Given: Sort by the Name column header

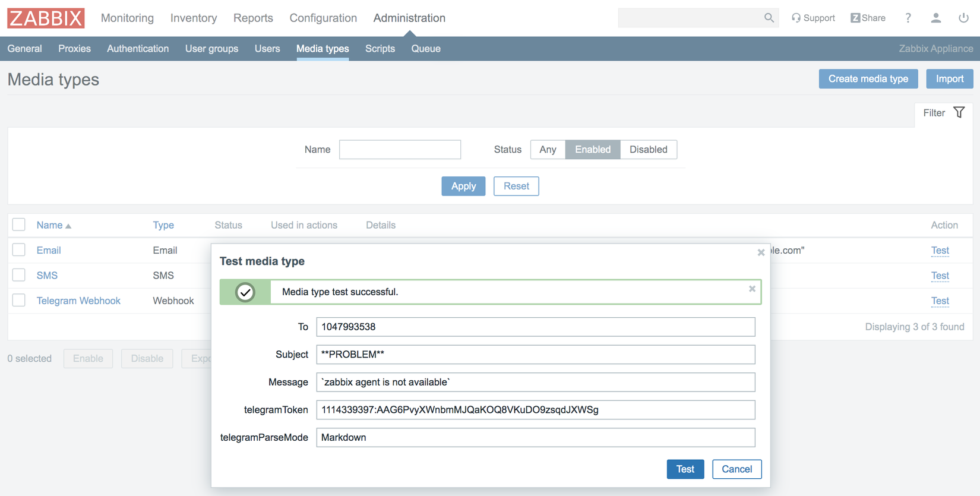Looking at the screenshot, I should [50, 225].
